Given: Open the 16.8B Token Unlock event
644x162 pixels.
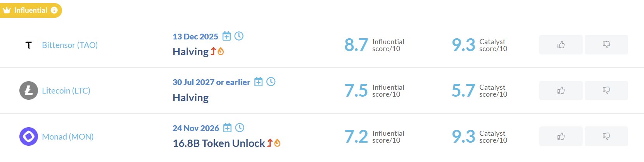Looking at the screenshot, I should point(219,143).
